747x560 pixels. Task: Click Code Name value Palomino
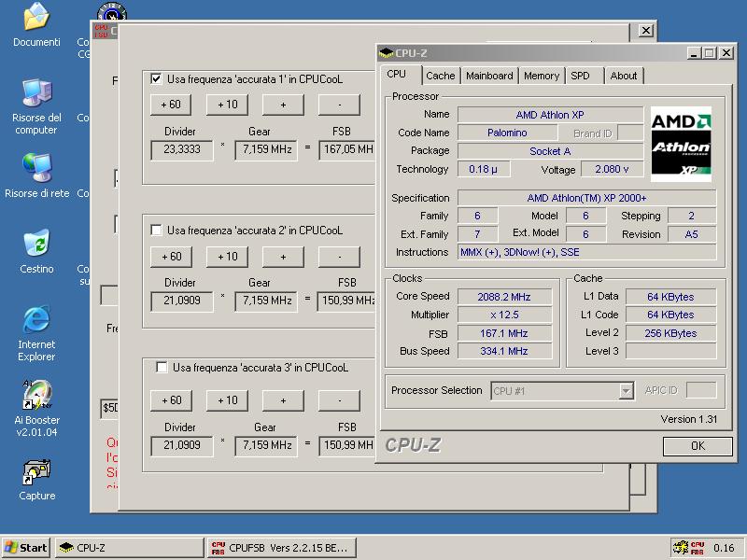click(x=507, y=133)
